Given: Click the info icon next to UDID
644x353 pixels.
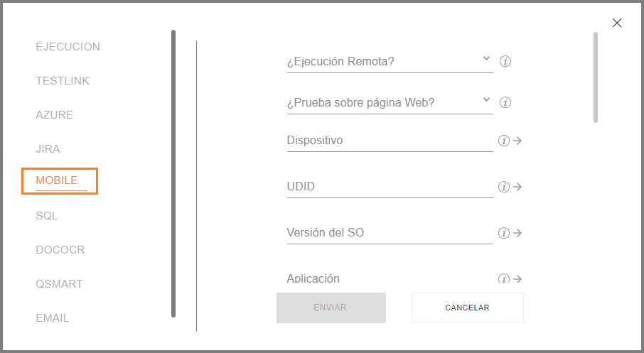Looking at the screenshot, I should click(x=504, y=187).
